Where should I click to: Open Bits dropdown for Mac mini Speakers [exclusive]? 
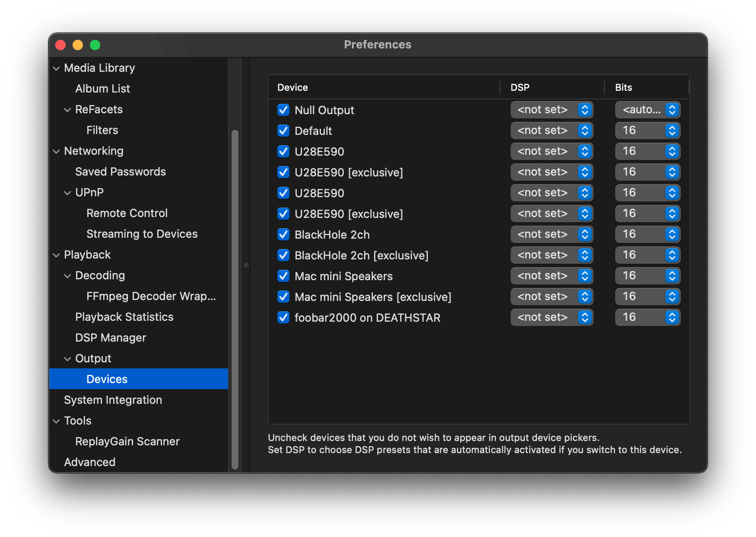648,297
